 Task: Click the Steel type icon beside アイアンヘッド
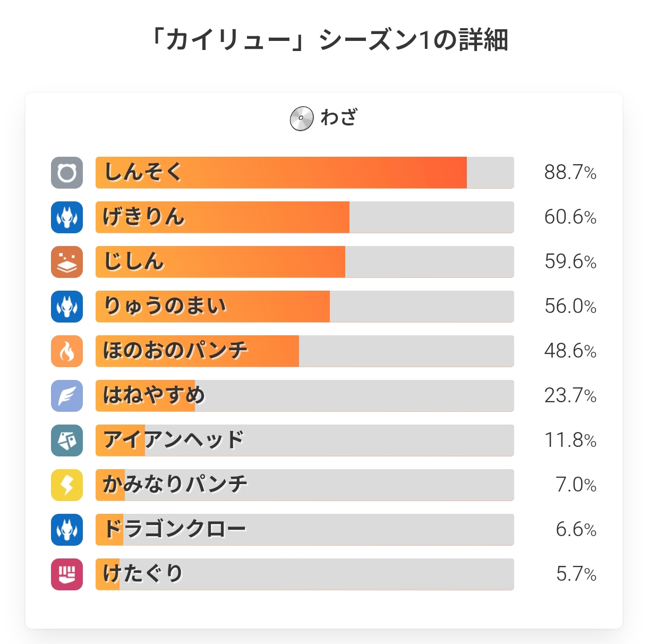[67, 440]
